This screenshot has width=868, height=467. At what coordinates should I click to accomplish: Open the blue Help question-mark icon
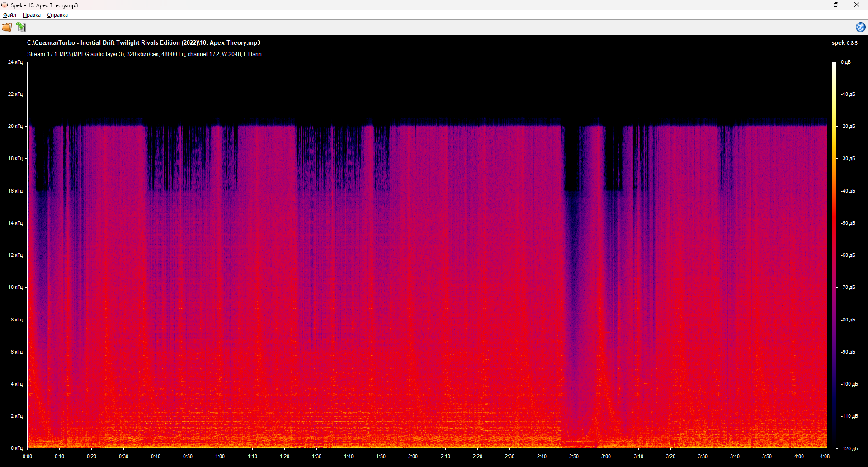point(860,27)
